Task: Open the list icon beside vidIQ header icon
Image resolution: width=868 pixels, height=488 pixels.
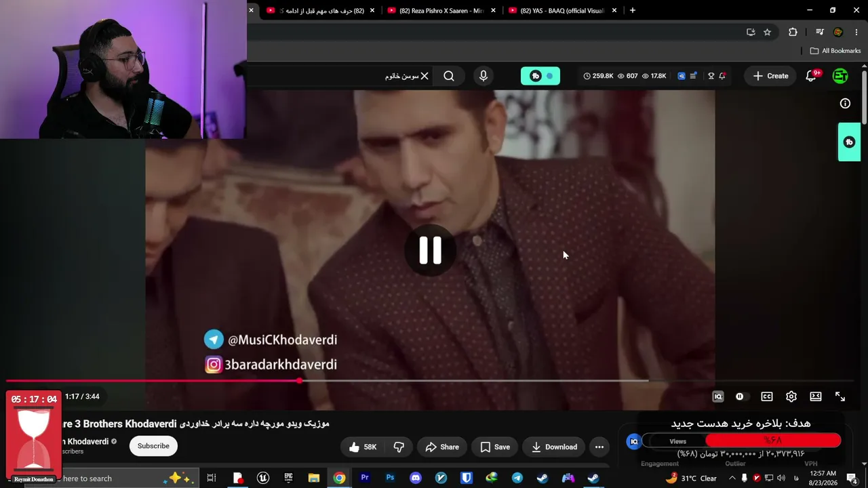Action: 693,76
